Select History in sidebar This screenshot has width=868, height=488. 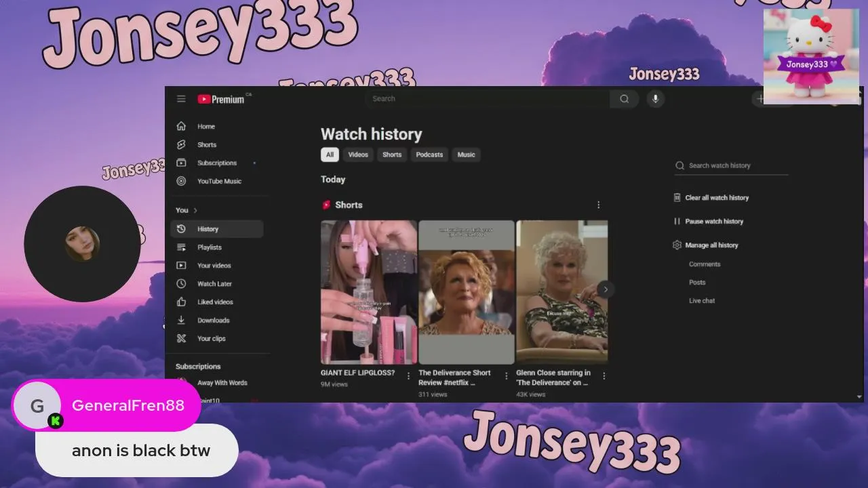coord(217,229)
